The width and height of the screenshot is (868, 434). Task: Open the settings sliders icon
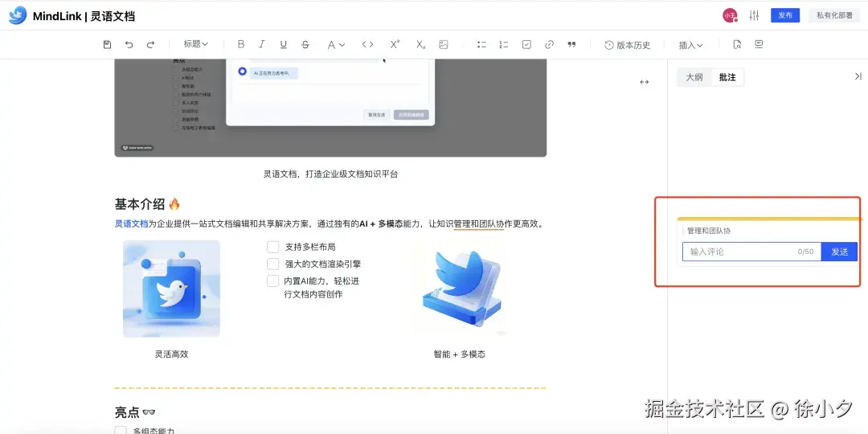tap(754, 15)
